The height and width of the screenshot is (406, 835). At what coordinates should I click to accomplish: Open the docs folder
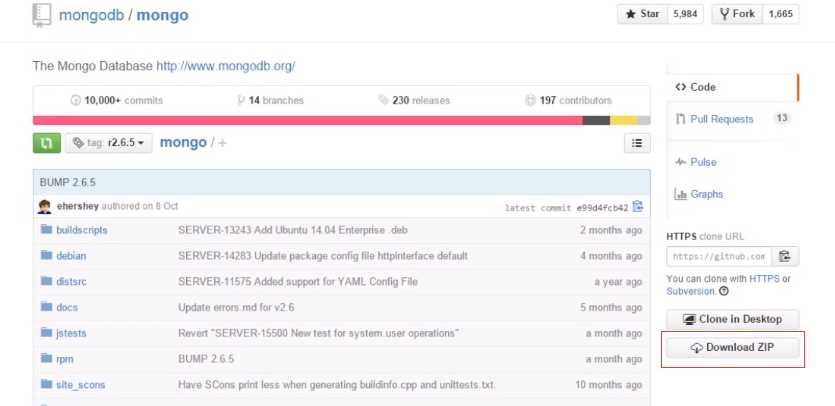point(67,307)
